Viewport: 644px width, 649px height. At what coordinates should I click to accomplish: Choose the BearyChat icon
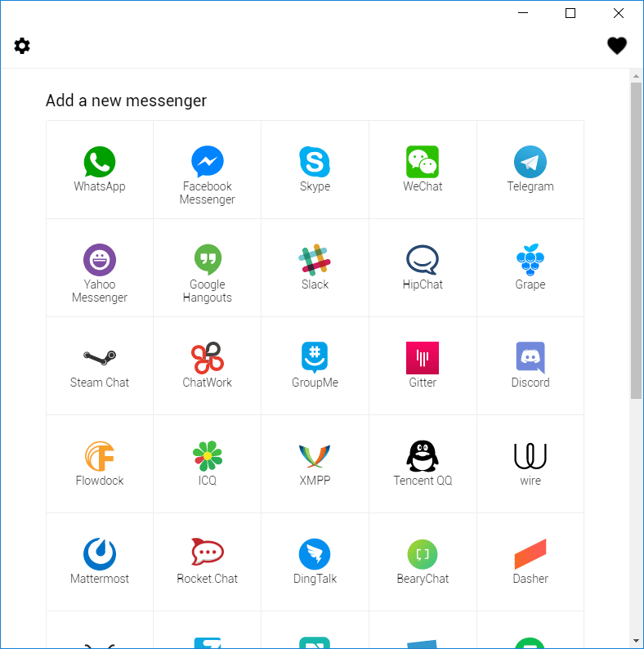pyautogui.click(x=423, y=554)
